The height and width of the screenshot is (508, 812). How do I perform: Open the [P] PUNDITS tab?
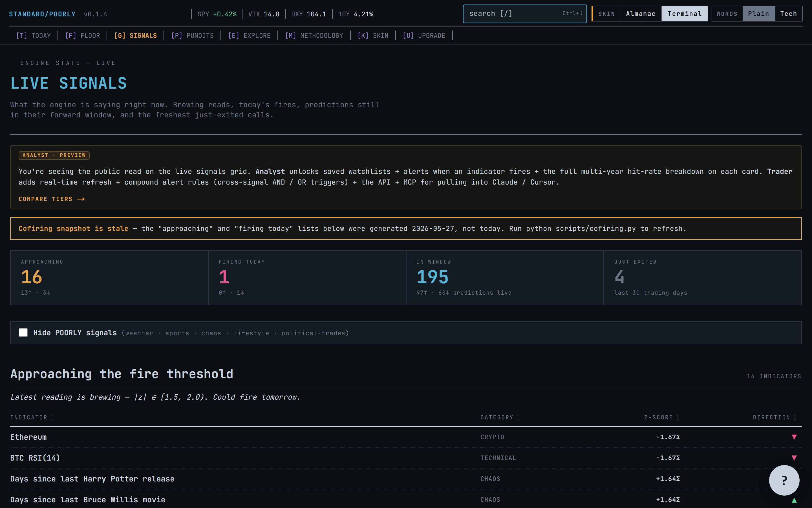(192, 36)
